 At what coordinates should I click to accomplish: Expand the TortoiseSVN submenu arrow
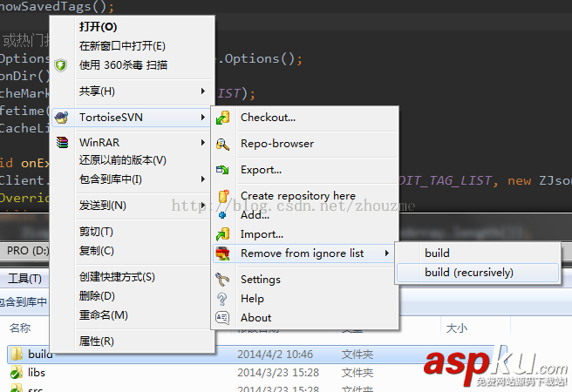coord(203,118)
